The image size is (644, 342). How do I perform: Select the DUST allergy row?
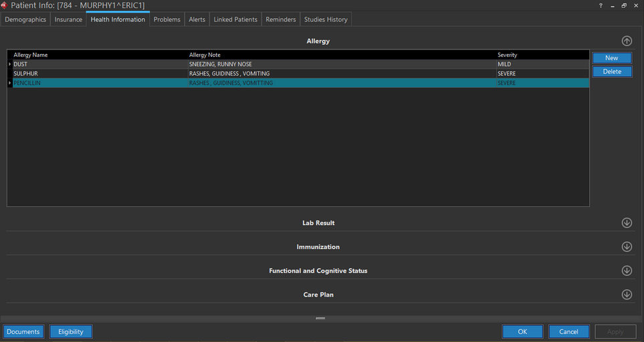click(100, 64)
